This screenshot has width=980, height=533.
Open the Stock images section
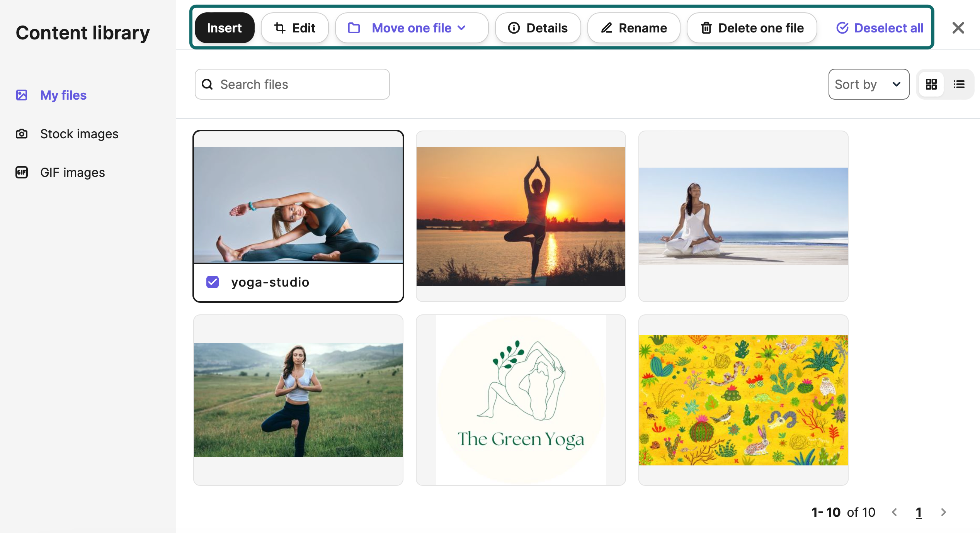pos(79,134)
